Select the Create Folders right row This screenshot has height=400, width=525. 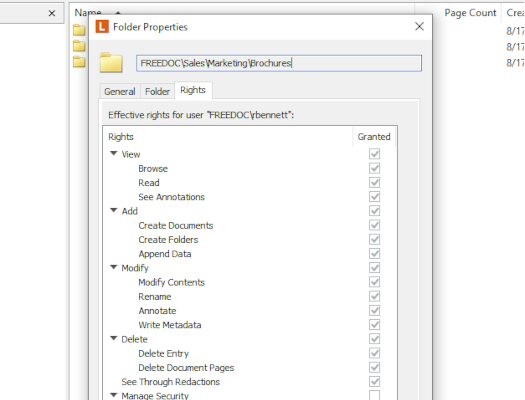pyautogui.click(x=168, y=240)
